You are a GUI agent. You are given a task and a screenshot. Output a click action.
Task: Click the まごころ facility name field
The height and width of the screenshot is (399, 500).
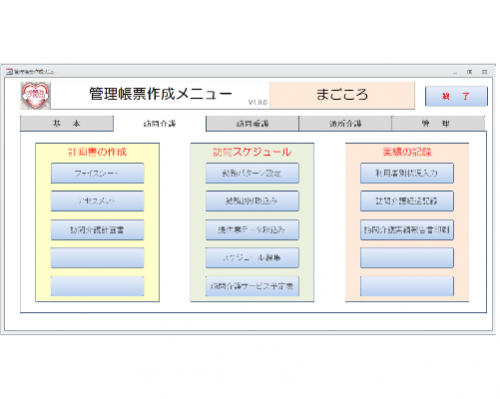(x=342, y=95)
